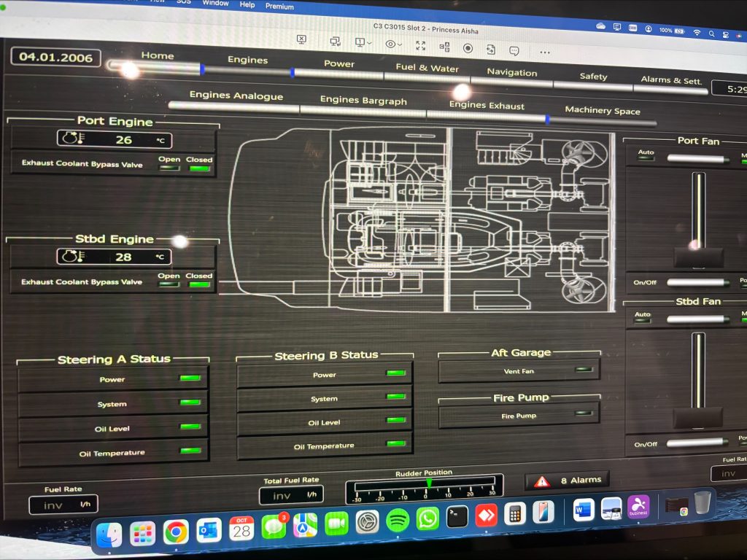747x560 pixels.
Task: Click the Rudder Position gauge
Action: point(425,488)
